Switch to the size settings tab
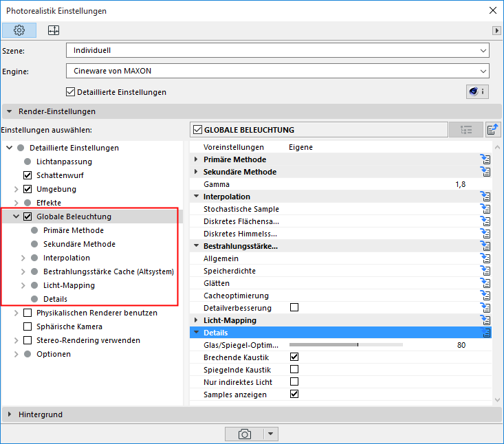Image resolution: width=504 pixels, height=444 pixels. click(54, 30)
